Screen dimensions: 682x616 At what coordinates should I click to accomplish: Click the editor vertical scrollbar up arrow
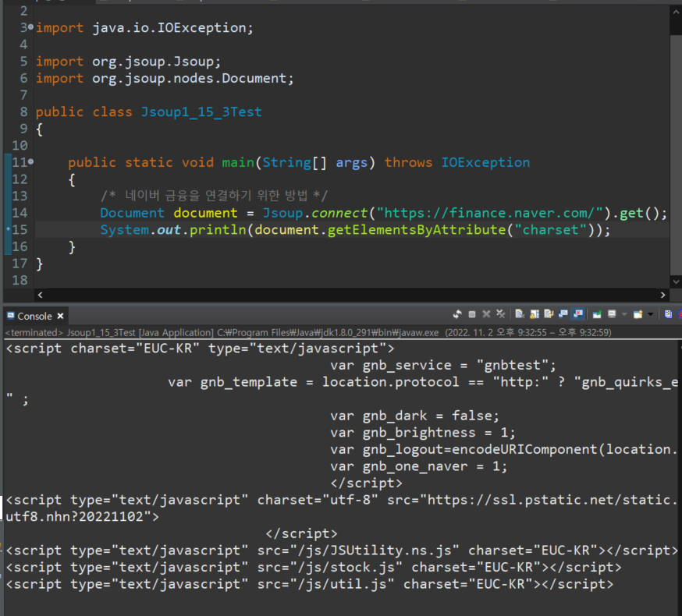coord(676,12)
